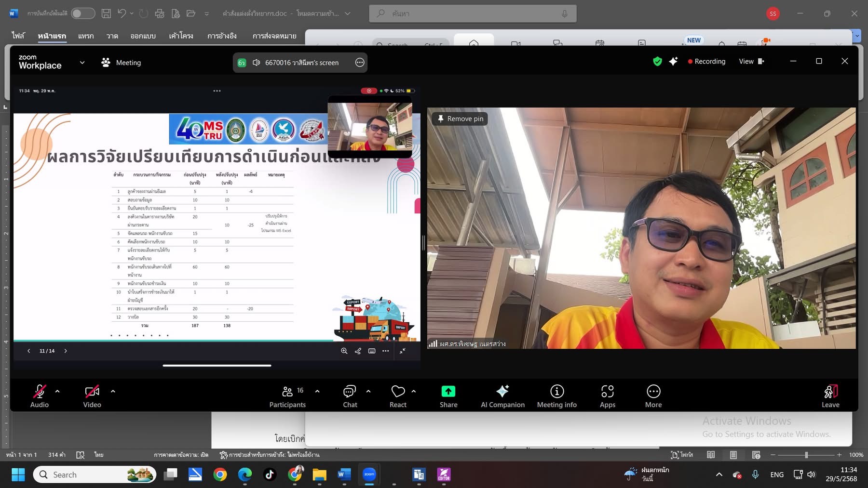Image resolution: width=868 pixels, height=488 pixels.
Task: Expand the video options arrow
Action: point(113,391)
